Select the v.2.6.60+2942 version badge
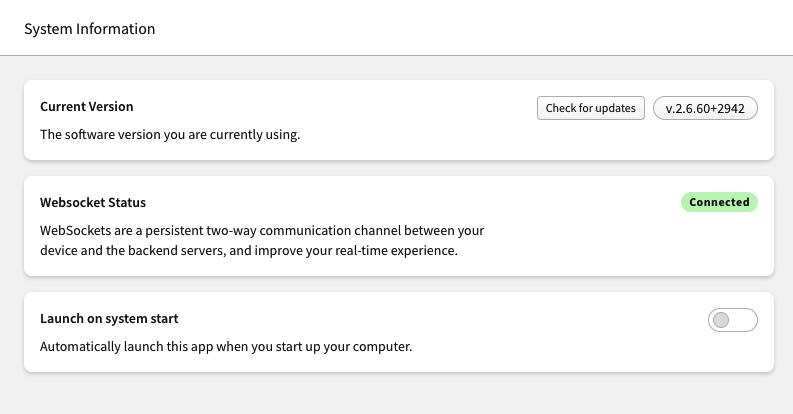The image size is (793, 414). pos(705,108)
